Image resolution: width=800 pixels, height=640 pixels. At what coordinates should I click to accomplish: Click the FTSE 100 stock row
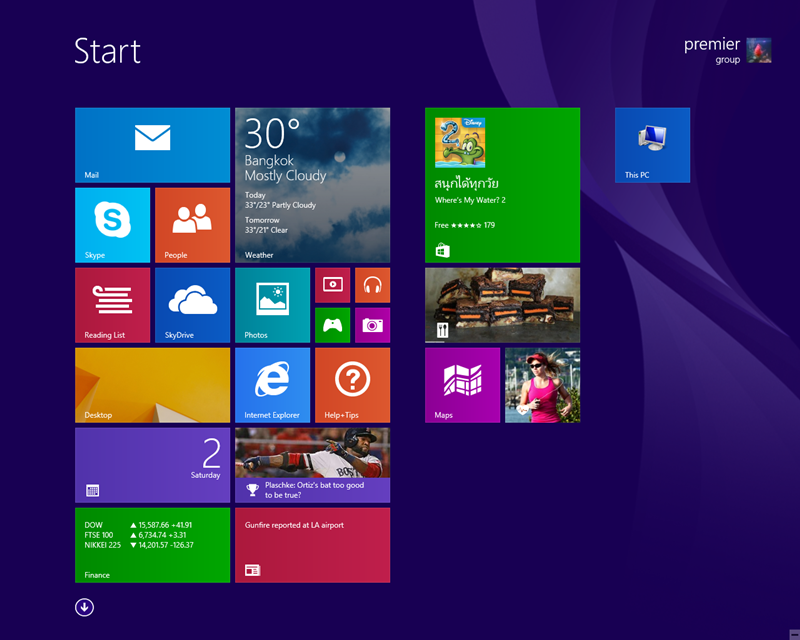135,535
